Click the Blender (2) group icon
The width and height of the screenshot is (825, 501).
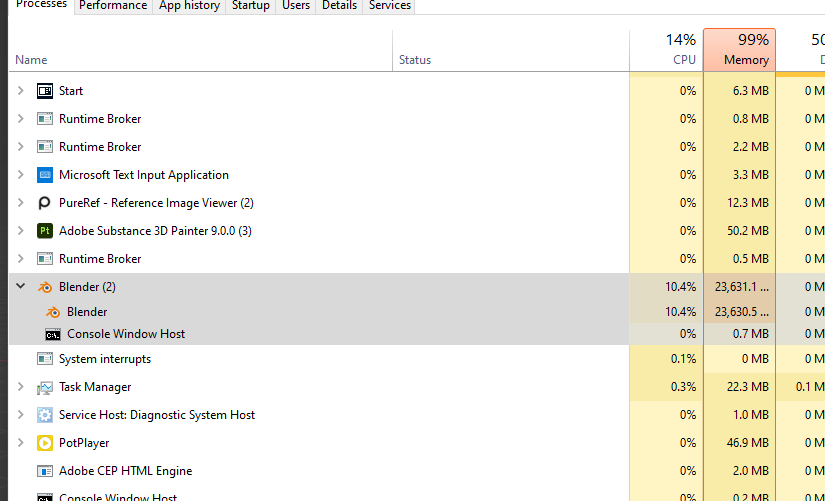(x=45, y=287)
